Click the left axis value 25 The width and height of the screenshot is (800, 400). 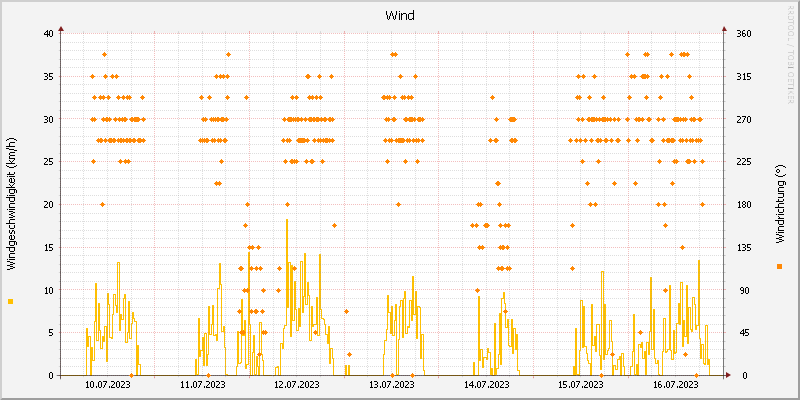pos(48,162)
